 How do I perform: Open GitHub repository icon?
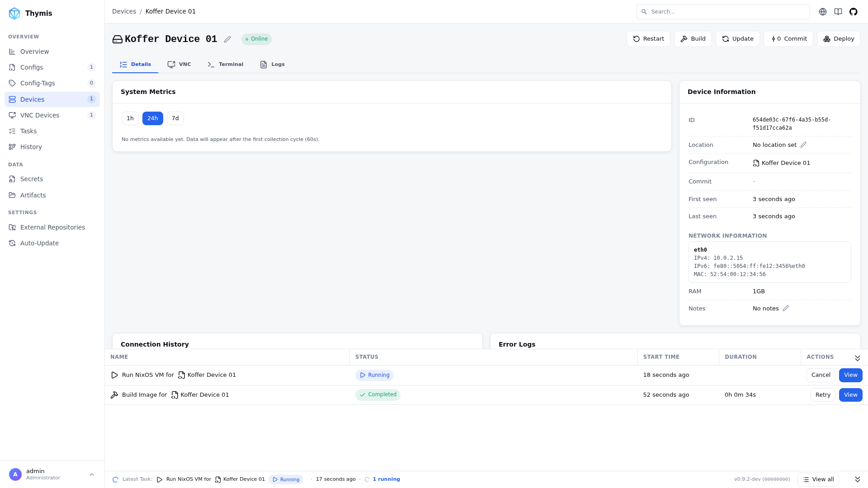854,12
